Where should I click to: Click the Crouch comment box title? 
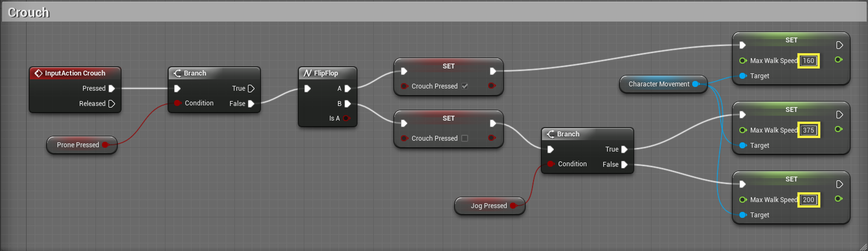click(29, 12)
